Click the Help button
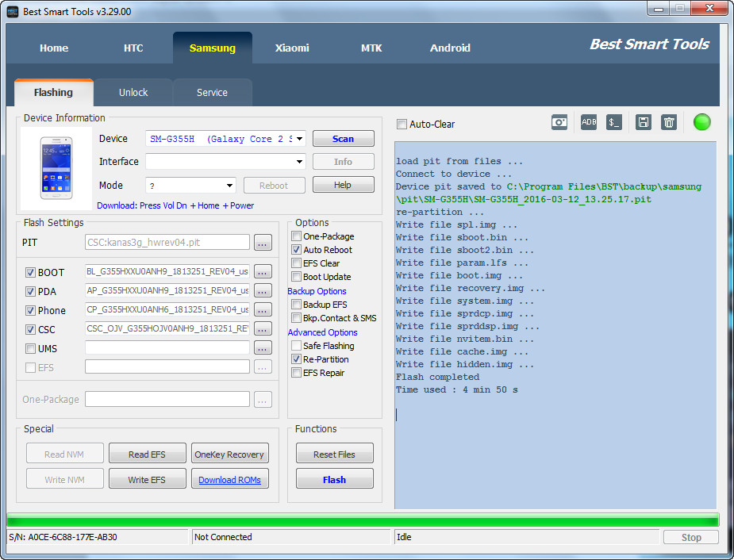Viewport: 734px width, 560px height. point(343,185)
